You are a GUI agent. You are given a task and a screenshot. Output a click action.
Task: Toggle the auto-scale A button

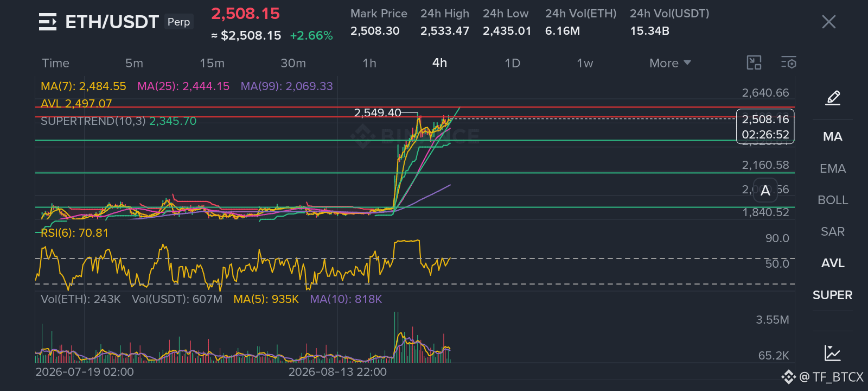point(765,191)
